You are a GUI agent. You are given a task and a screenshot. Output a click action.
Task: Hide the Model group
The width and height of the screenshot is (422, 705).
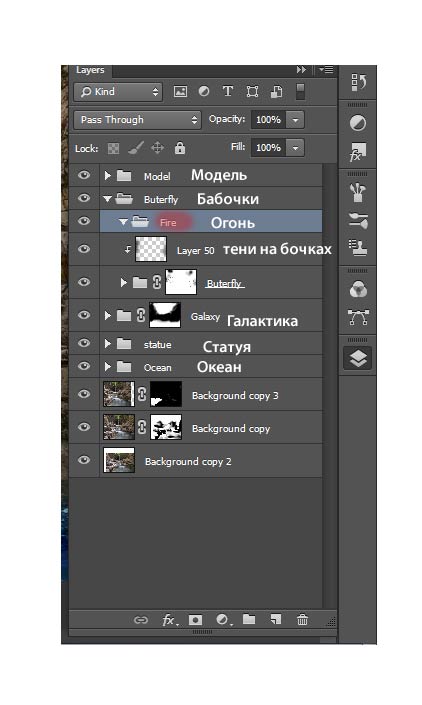click(84, 175)
